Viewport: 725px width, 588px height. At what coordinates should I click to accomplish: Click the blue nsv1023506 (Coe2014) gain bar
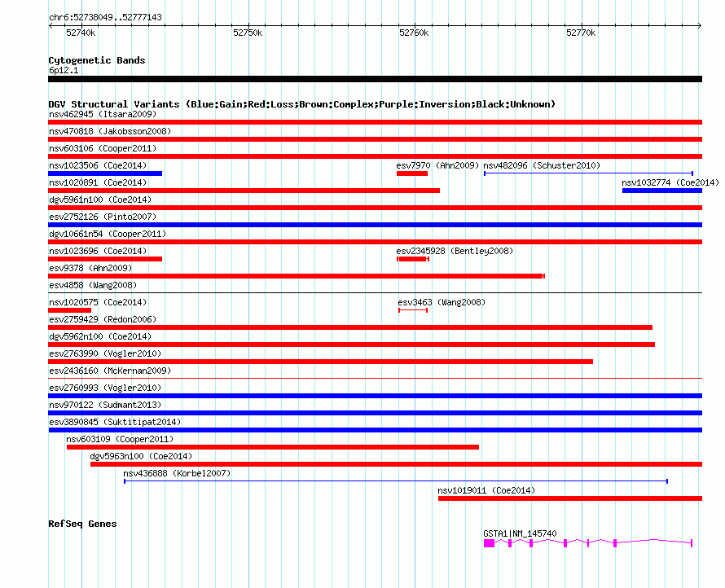[x=105, y=173]
